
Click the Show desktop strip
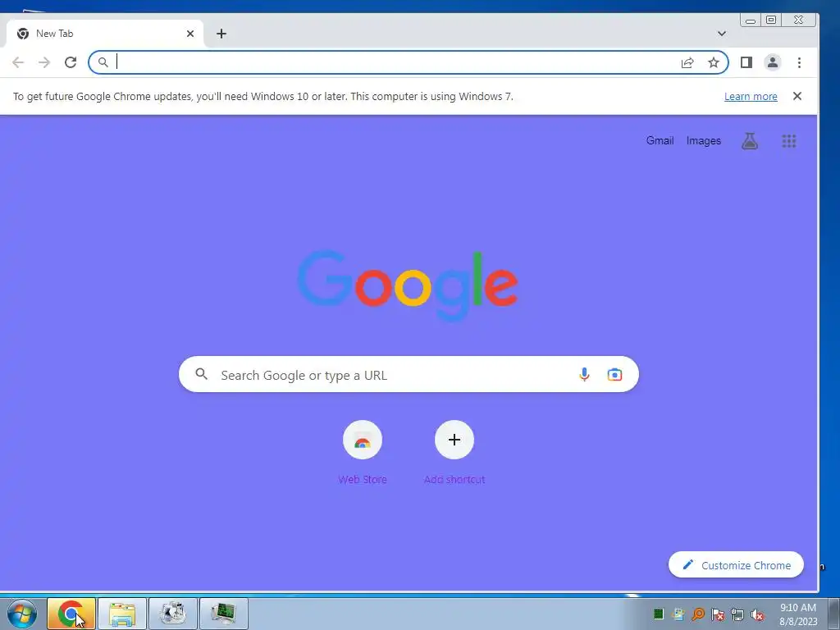pyautogui.click(x=834, y=614)
